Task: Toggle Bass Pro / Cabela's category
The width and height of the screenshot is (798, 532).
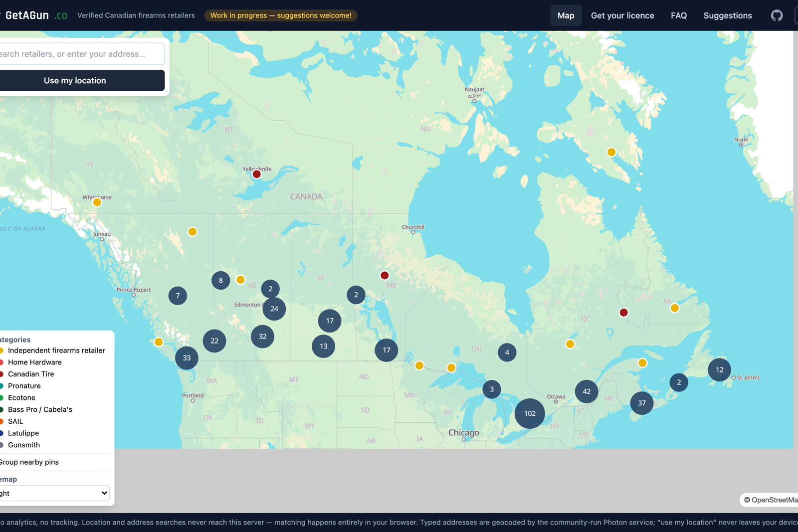Action: pyautogui.click(x=36, y=409)
